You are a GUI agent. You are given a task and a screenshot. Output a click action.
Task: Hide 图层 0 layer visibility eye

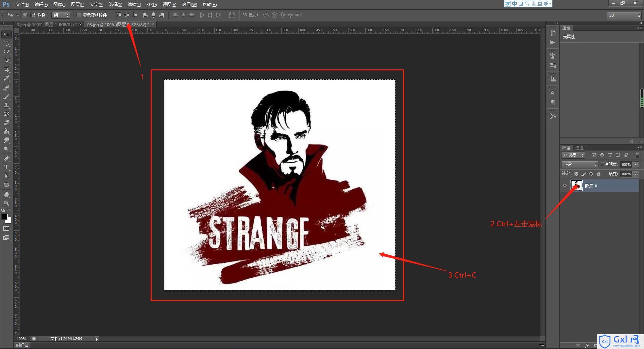click(x=565, y=185)
